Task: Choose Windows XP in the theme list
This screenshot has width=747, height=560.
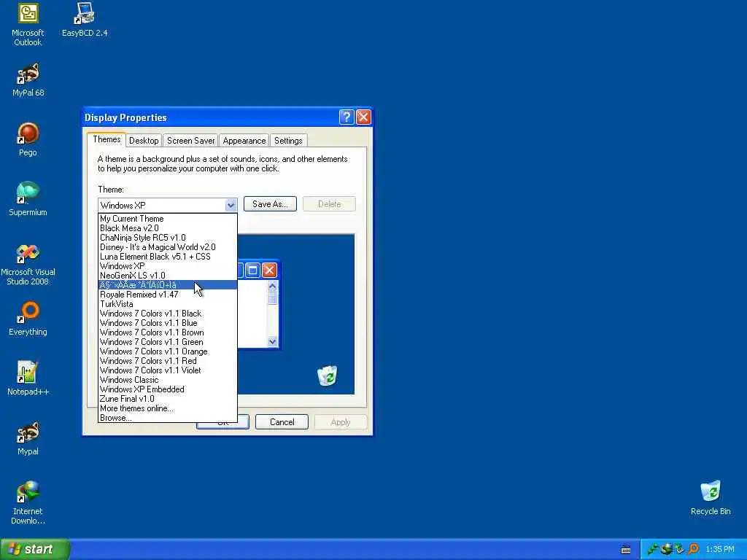Action: [x=167, y=266]
